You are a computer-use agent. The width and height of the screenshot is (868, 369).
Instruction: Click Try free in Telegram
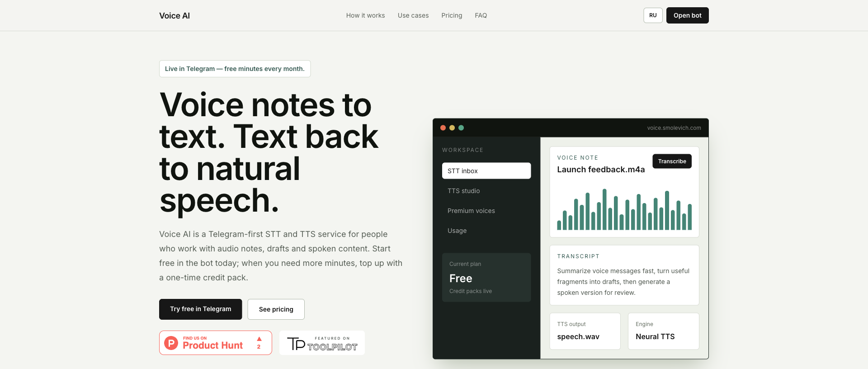click(x=200, y=309)
